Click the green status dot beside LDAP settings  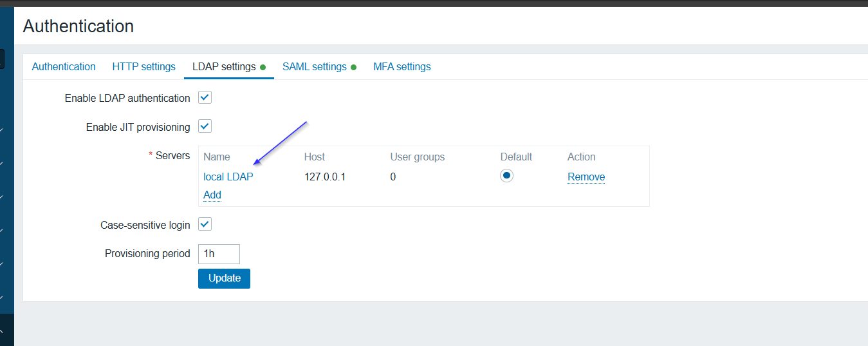pyautogui.click(x=263, y=67)
